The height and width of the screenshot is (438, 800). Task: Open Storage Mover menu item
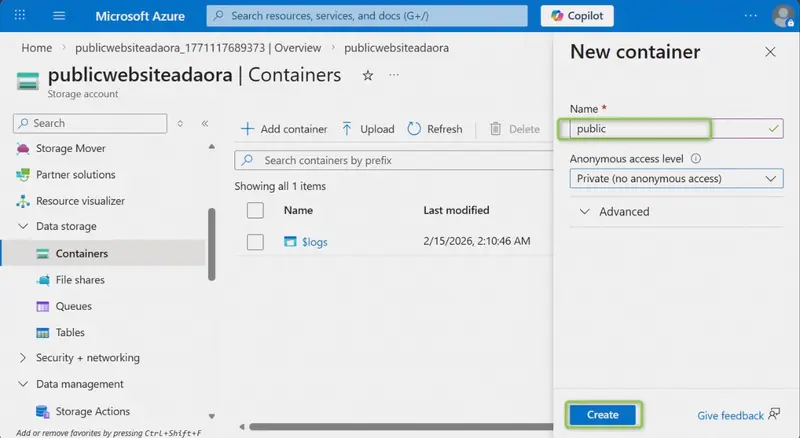click(71, 149)
